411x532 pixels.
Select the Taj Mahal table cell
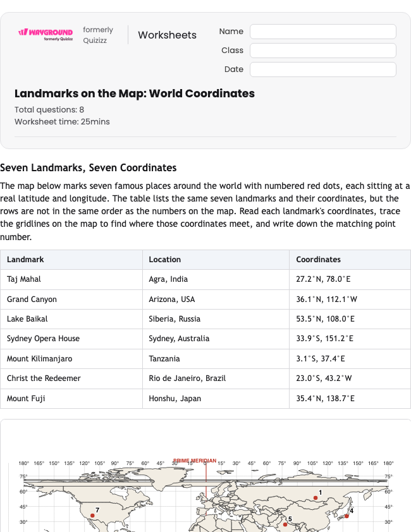[x=71, y=279]
